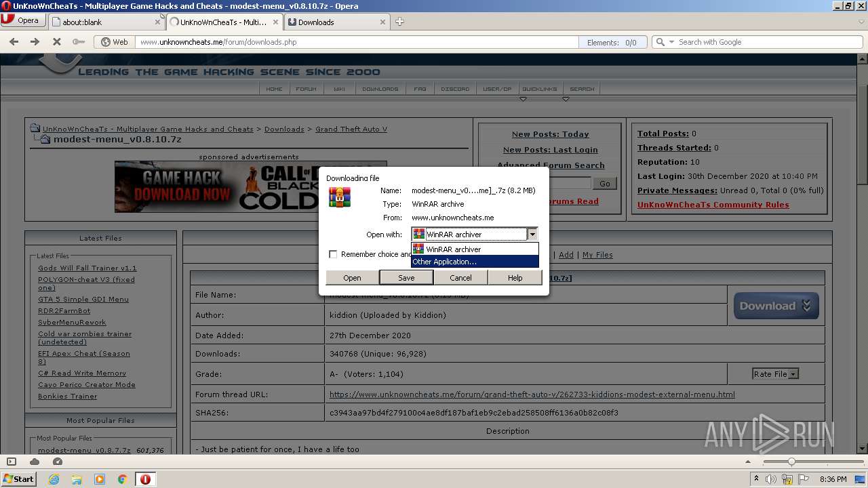Open the Forum thread URL link

532,394
